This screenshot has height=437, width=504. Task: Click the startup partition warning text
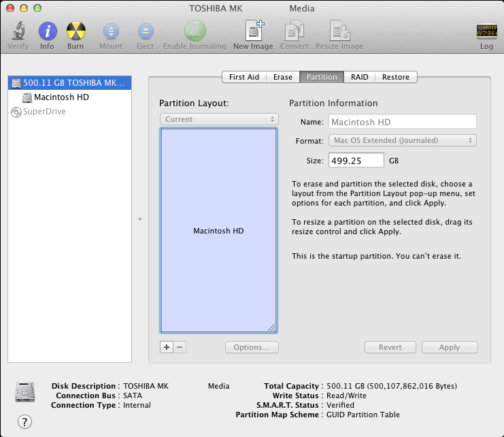point(376,256)
